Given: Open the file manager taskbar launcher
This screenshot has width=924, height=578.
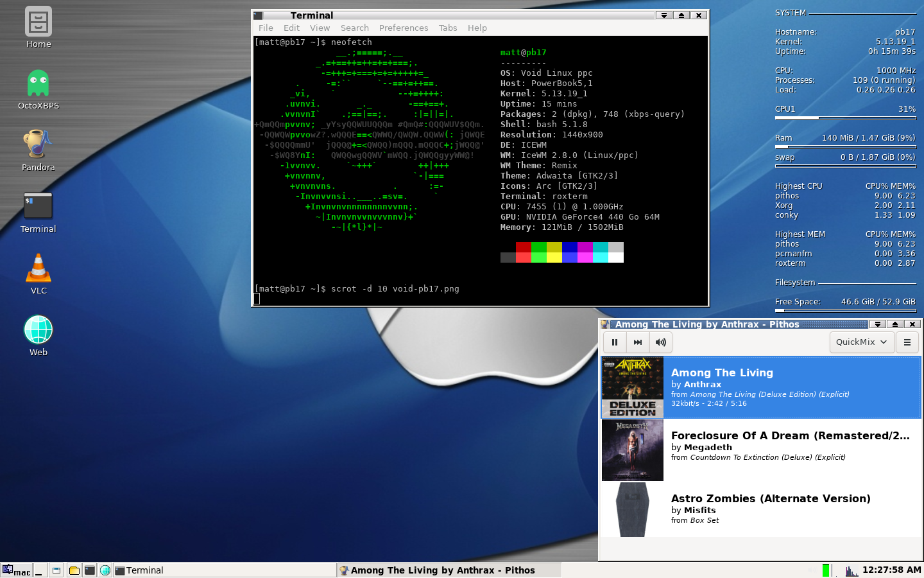Looking at the screenshot, I should tap(74, 570).
